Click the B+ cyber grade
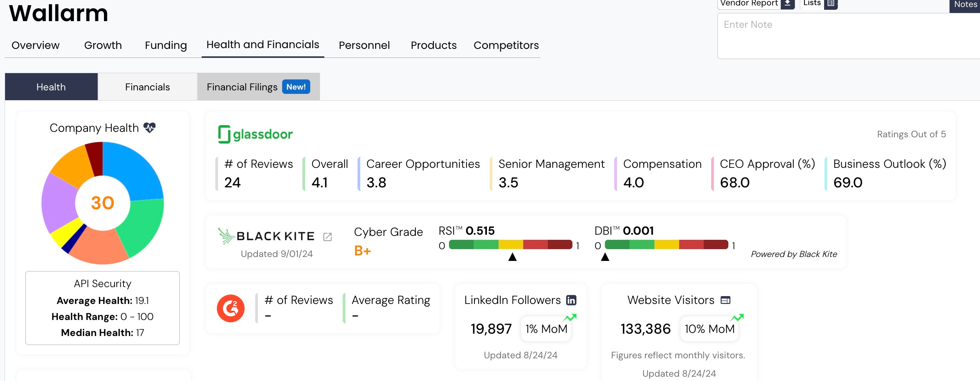980x381 pixels. pos(362,250)
